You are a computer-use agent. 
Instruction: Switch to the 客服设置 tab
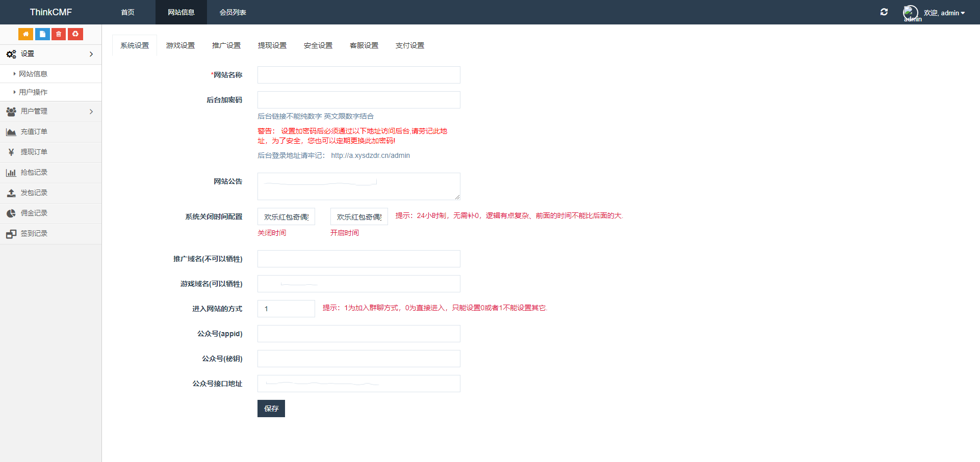pyautogui.click(x=364, y=45)
